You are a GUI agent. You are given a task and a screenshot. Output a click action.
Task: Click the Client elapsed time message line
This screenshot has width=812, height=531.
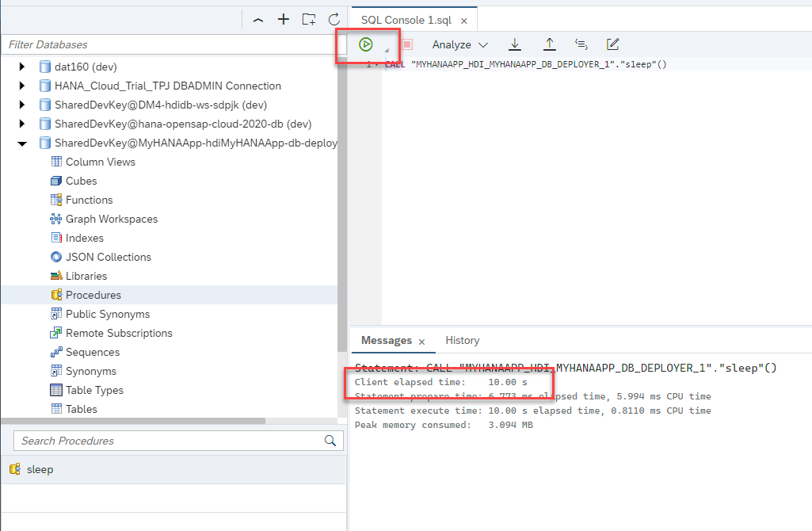[x=441, y=382]
